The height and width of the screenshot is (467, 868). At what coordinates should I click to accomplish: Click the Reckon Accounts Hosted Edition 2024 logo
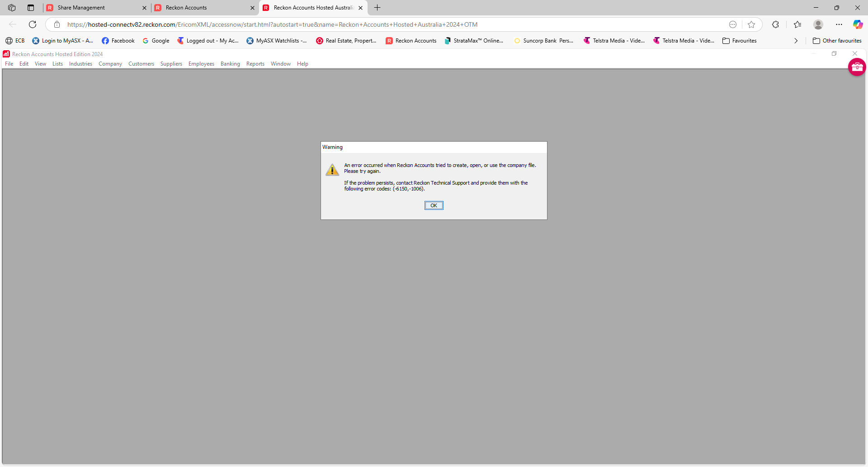6,54
